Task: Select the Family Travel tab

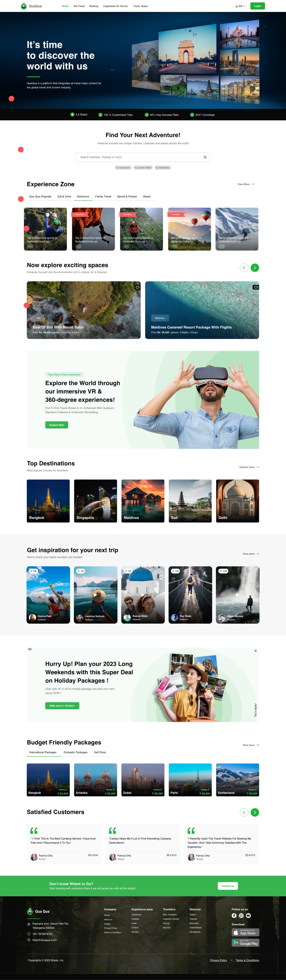Action: click(x=103, y=197)
